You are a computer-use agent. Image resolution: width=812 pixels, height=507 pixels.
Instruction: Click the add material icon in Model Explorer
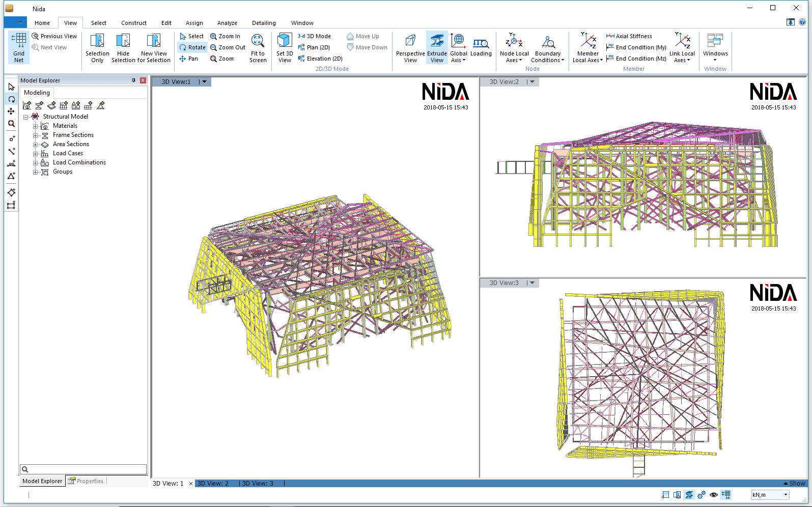tap(27, 105)
